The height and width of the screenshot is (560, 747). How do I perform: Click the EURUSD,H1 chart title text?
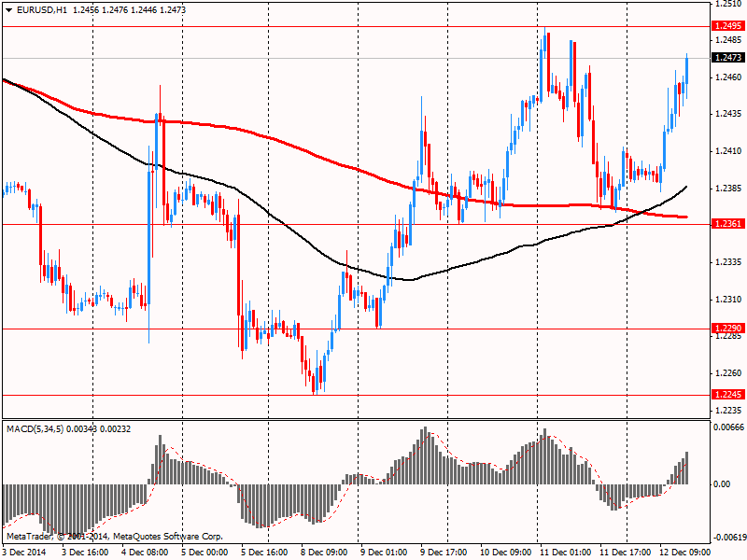click(x=41, y=10)
